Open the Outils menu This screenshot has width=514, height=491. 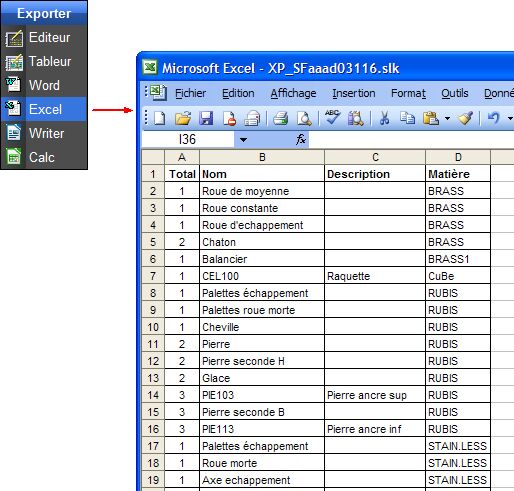point(455,93)
